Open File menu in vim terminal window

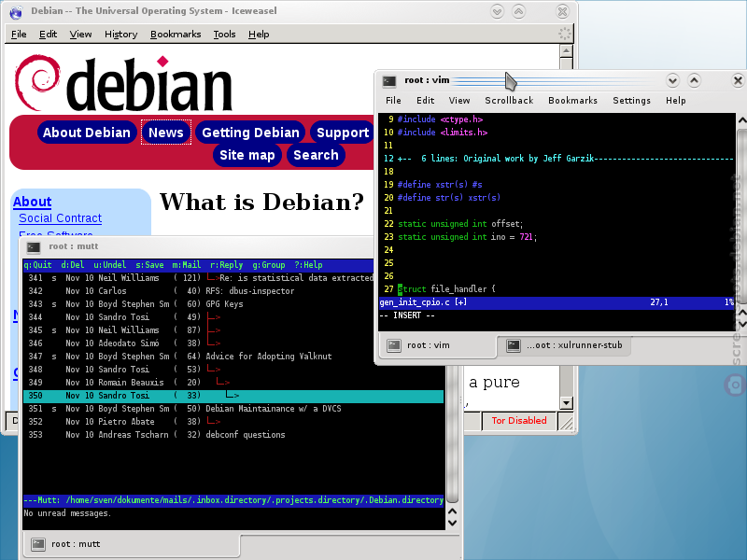pos(393,101)
